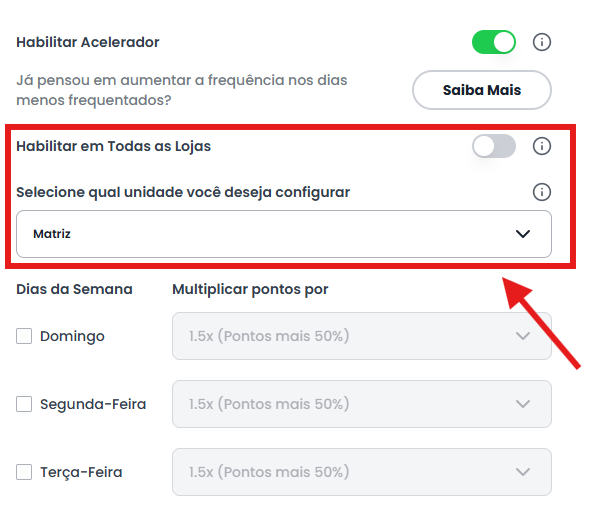This screenshot has width=595, height=505.
Task: Tick the Segunda-Feira checkbox
Action: click(24, 404)
